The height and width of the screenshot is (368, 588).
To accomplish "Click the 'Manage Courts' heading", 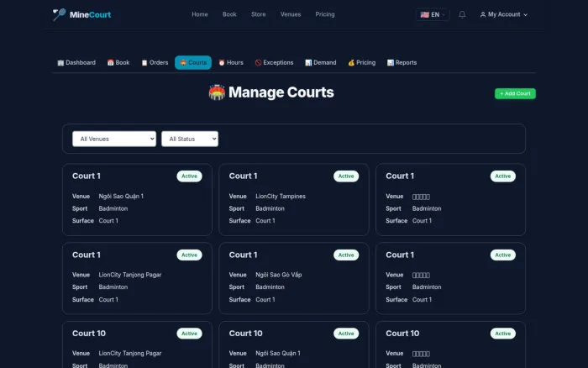I will (x=281, y=92).
